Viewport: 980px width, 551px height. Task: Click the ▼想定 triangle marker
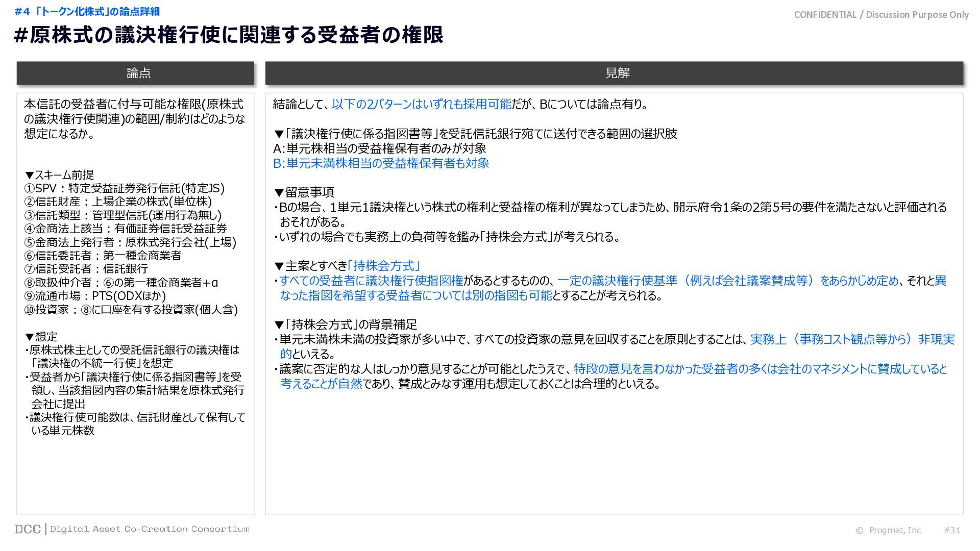point(29,337)
